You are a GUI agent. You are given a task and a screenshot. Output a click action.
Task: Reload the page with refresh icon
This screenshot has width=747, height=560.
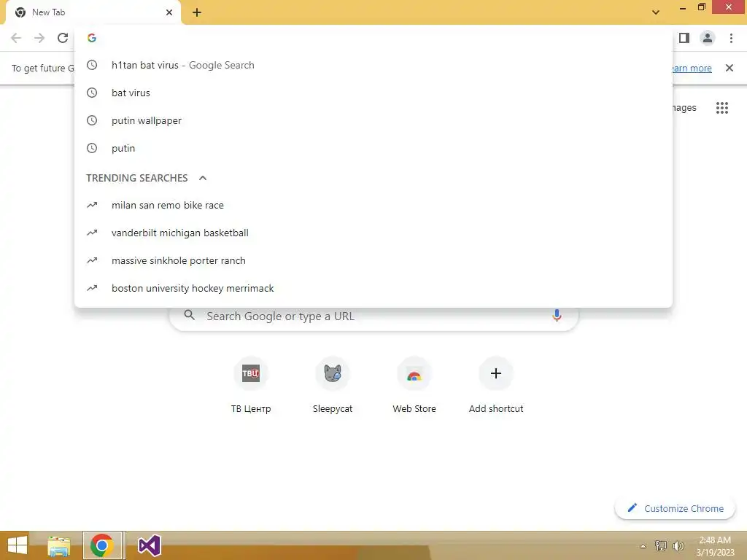tap(63, 38)
